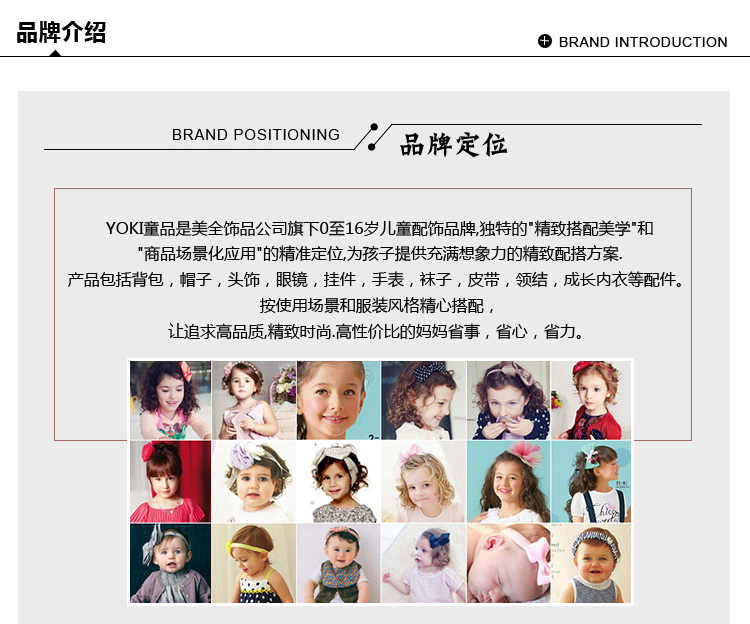750x624 pixels.
Task: Open photo of girl with red curtain backdrop
Action: pos(170,482)
